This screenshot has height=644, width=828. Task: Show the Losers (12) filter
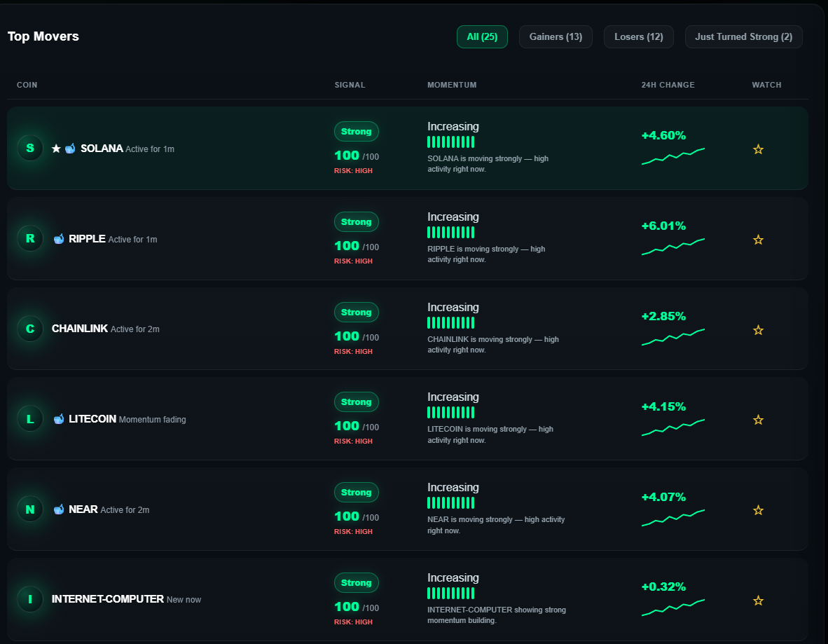coord(638,37)
